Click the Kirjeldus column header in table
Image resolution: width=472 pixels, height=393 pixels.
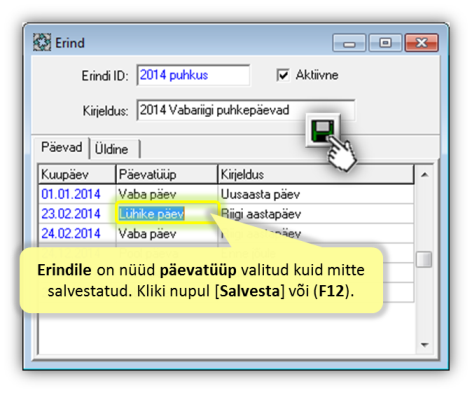pos(316,174)
